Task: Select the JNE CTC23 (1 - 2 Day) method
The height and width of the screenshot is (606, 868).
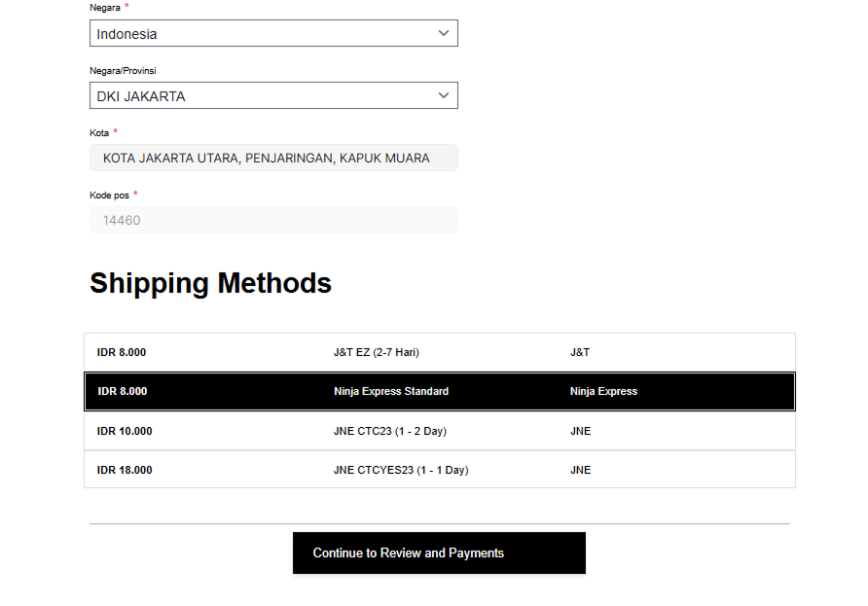Action: click(390, 431)
